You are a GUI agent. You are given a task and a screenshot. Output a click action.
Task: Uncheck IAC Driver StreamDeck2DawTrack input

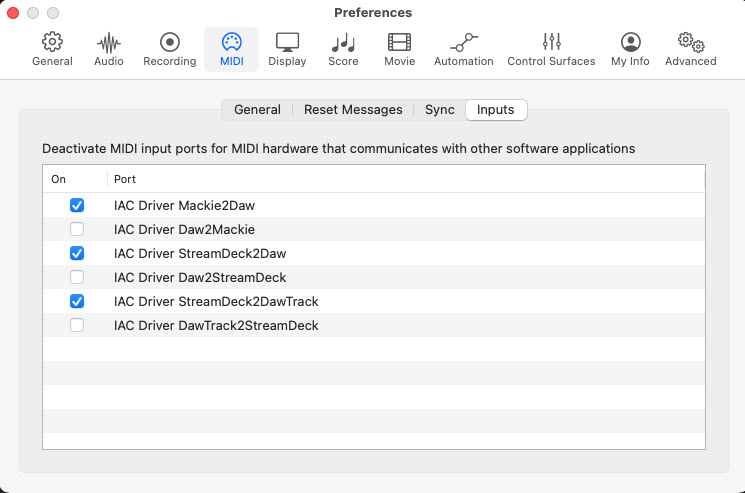tap(77, 301)
